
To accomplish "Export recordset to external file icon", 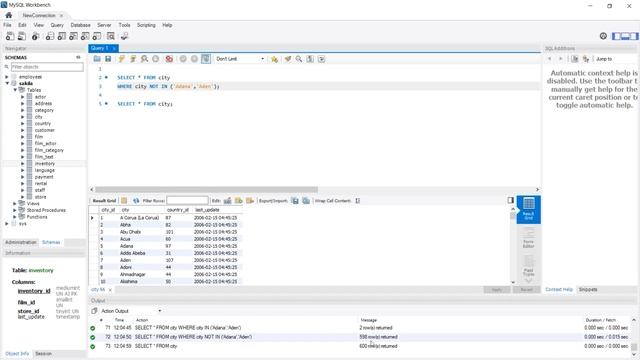I will (295, 201).
